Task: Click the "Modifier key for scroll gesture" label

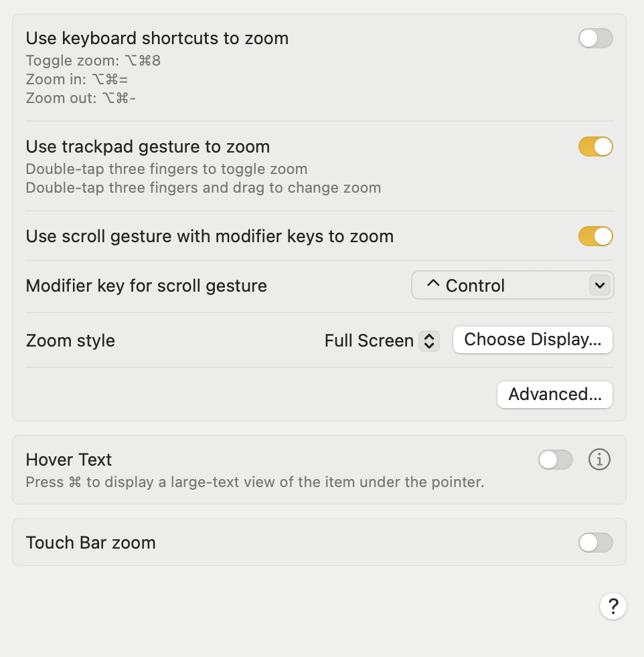Action: [x=147, y=286]
